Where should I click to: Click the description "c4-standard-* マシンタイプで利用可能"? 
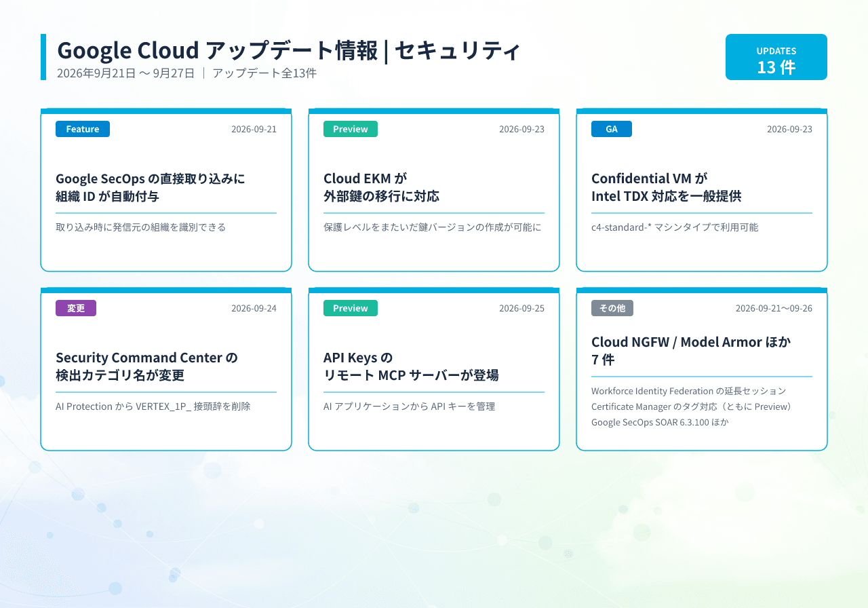675,227
